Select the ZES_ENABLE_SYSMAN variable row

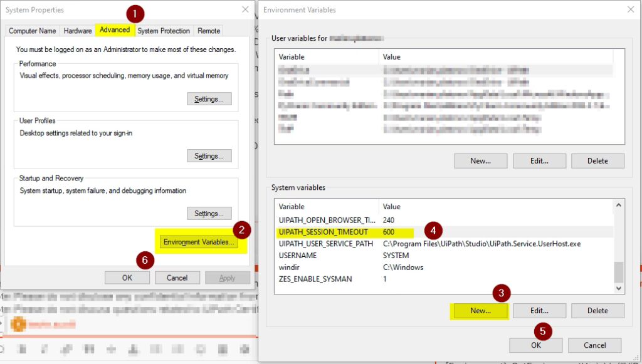315,279
